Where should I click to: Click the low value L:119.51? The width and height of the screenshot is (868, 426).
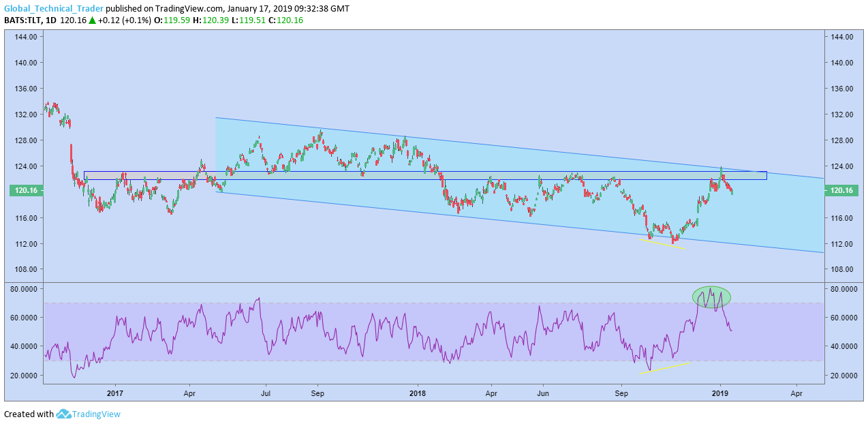247,20
